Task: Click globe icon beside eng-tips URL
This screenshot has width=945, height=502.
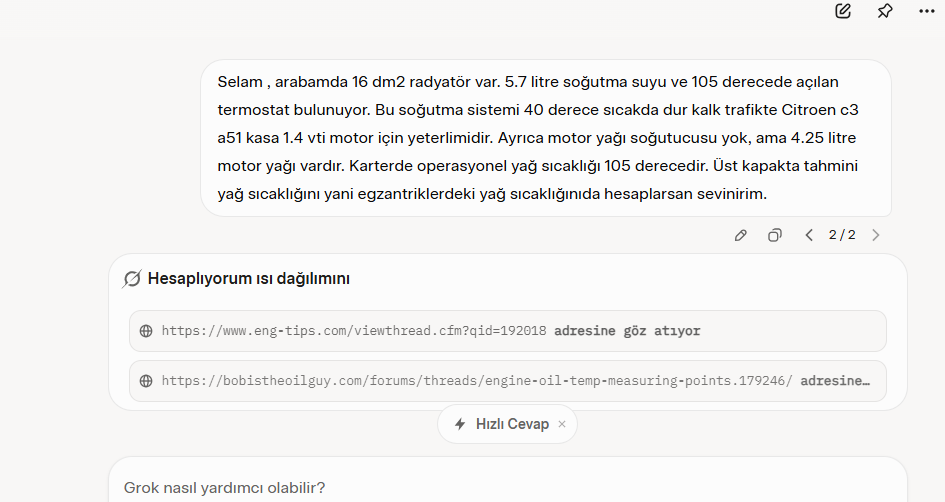Action: [146, 331]
